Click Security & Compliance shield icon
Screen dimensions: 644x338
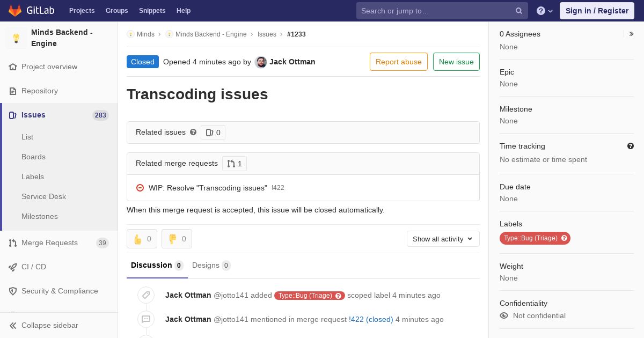click(13, 291)
